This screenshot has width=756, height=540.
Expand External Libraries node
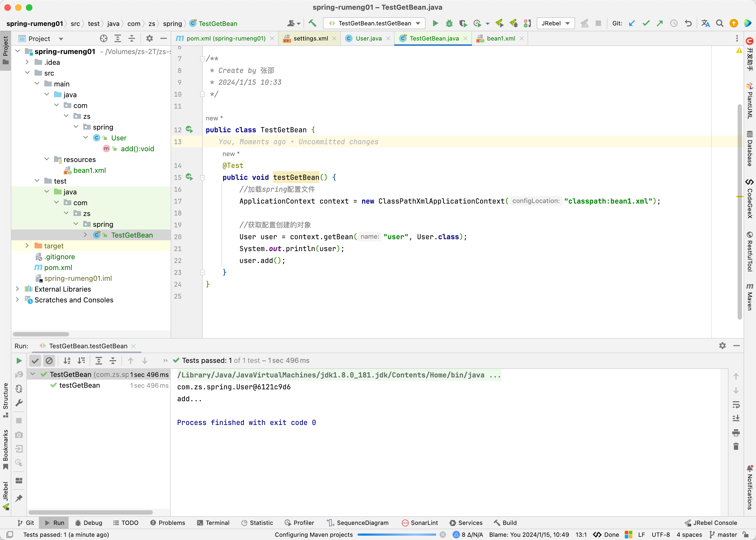pyautogui.click(x=17, y=289)
